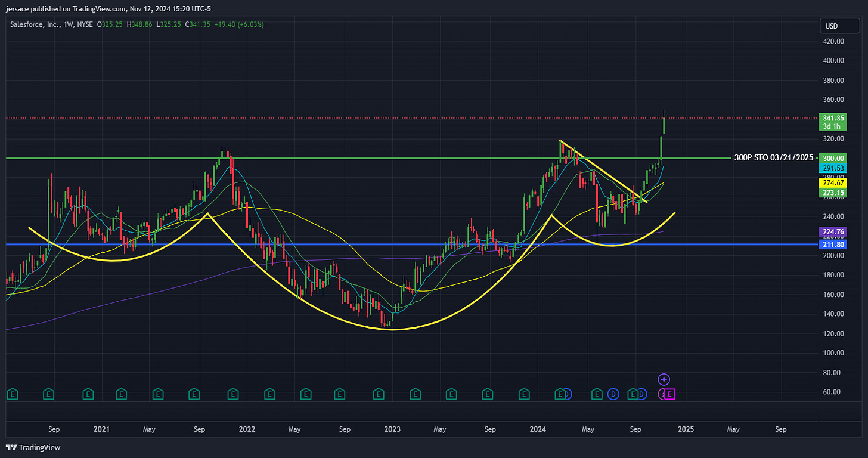Open E marker between 2023 and May 2023
The image size is (868, 458).
pos(415,394)
